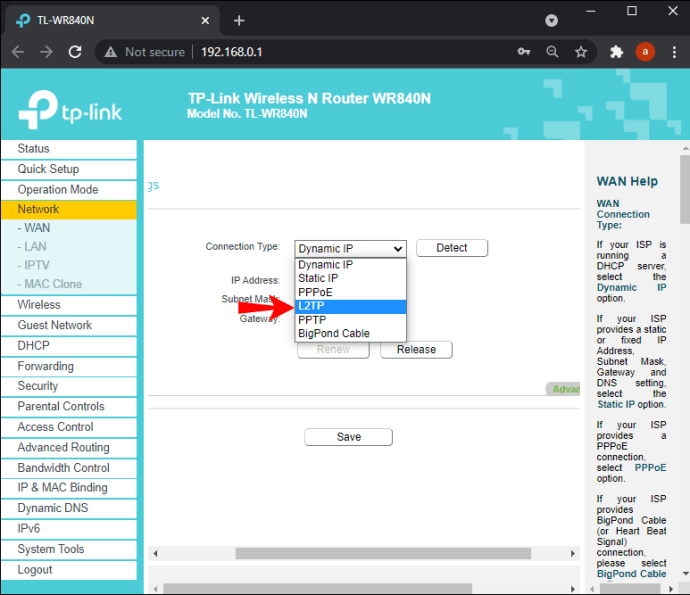Click the Connection Type dropdown box
Viewport: 690px width, 595px height.
click(350, 249)
